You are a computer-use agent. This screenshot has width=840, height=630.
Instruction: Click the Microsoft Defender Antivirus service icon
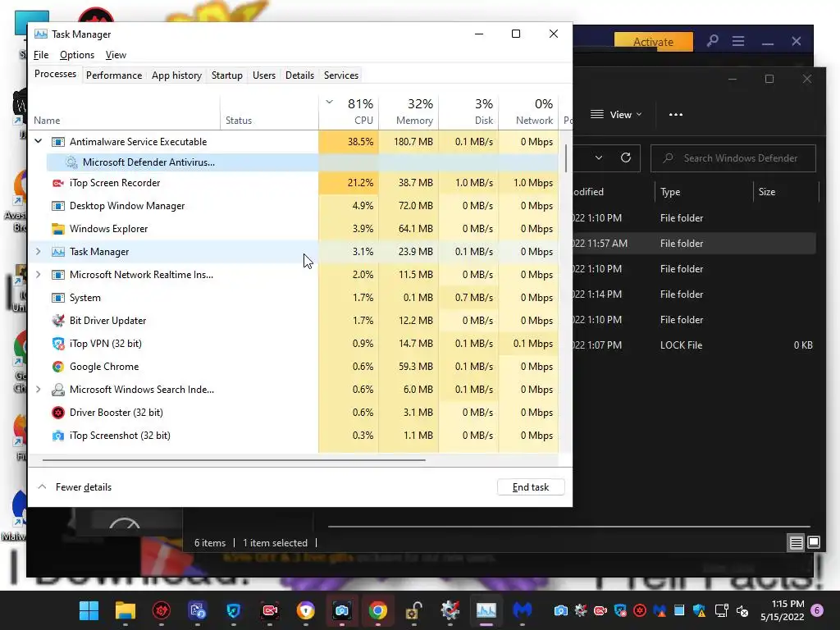71,162
